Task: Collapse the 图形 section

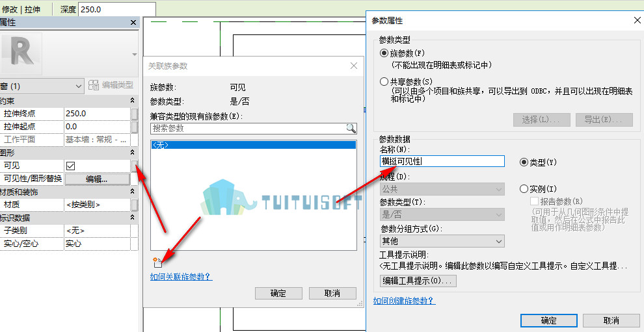Action: [x=132, y=153]
